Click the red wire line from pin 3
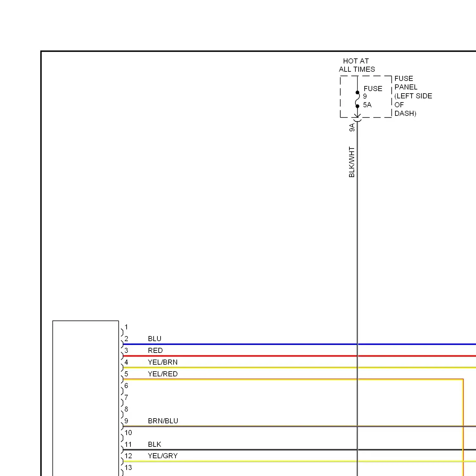Viewport: 476px width, 476px height. pos(299,356)
